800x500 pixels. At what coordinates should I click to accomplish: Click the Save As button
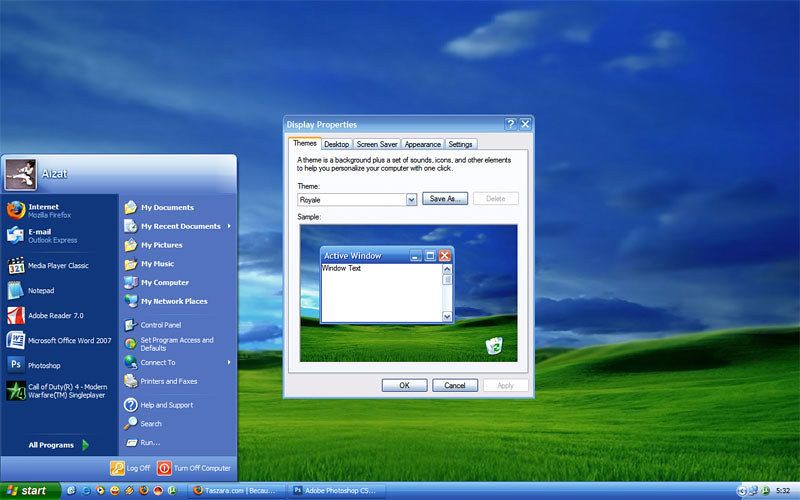coord(445,198)
